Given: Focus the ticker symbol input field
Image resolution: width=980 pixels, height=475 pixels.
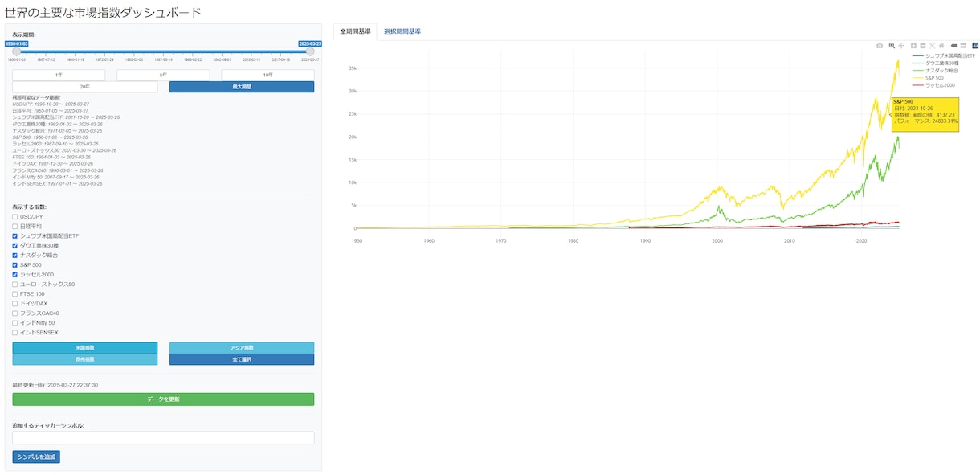Looking at the screenshot, I should 163,438.
